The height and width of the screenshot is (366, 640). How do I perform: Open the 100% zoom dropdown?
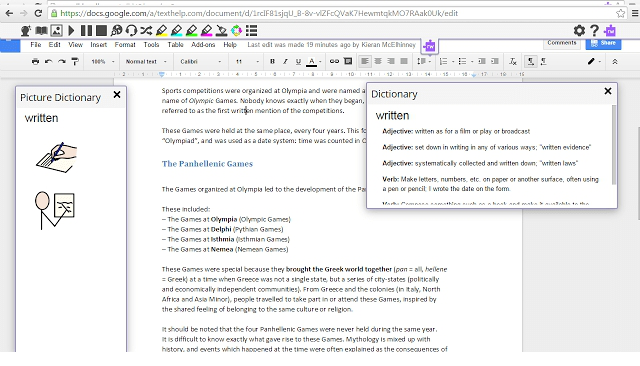[x=102, y=62]
